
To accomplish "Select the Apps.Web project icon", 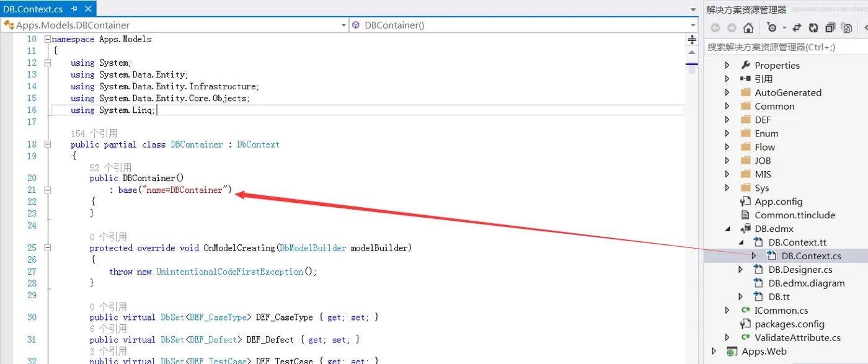I will click(x=732, y=352).
